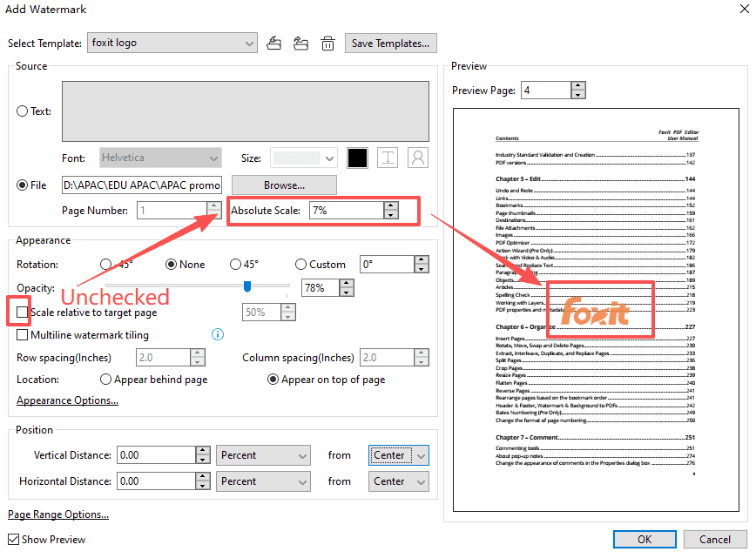The width and height of the screenshot is (756, 558).
Task: Click the Horizontal Distance value field
Action: pos(156,481)
